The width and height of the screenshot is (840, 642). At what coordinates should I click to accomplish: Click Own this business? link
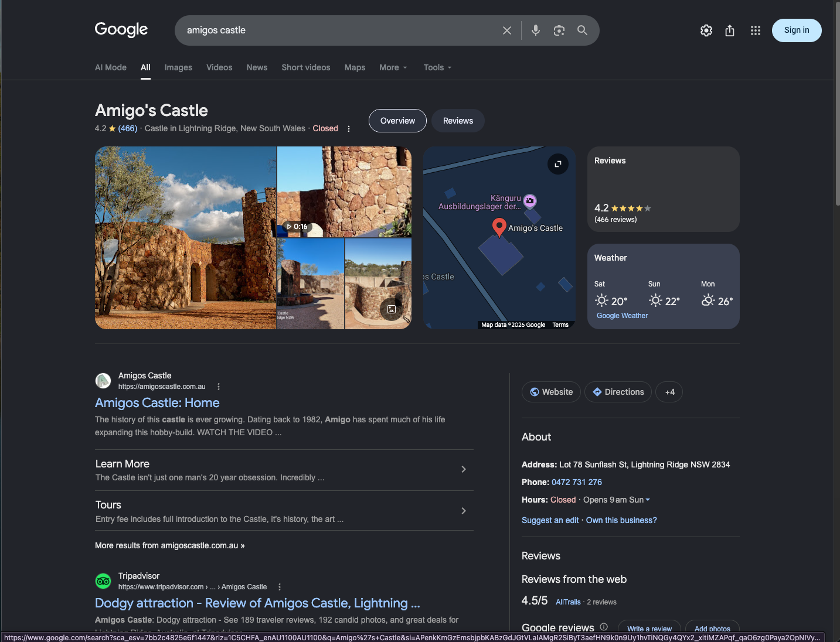621,520
